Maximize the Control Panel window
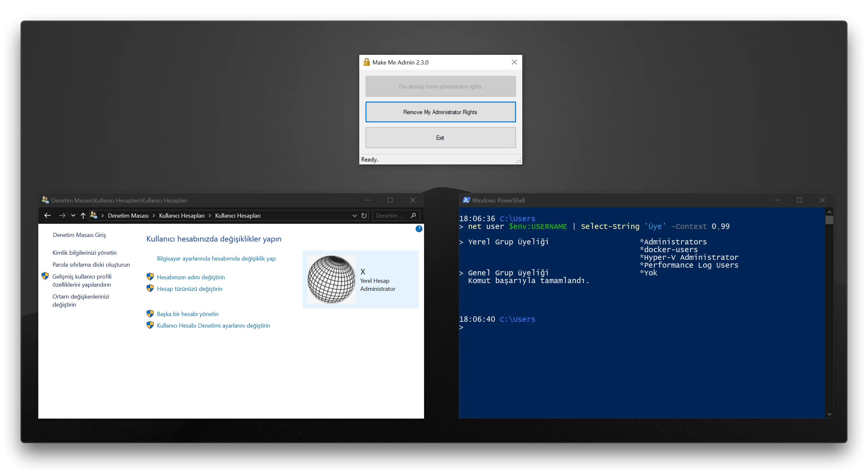The height and width of the screenshot is (474, 868). [x=390, y=200]
